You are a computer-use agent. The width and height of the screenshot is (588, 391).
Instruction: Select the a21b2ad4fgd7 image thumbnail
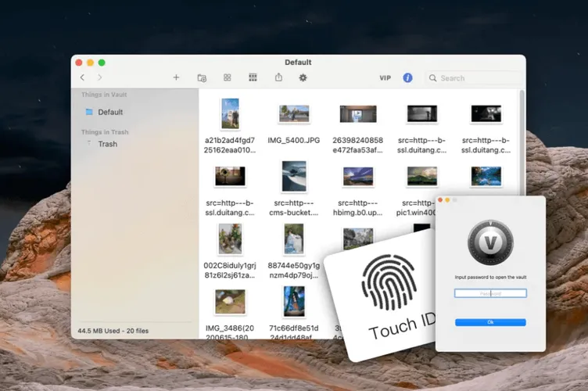230,113
